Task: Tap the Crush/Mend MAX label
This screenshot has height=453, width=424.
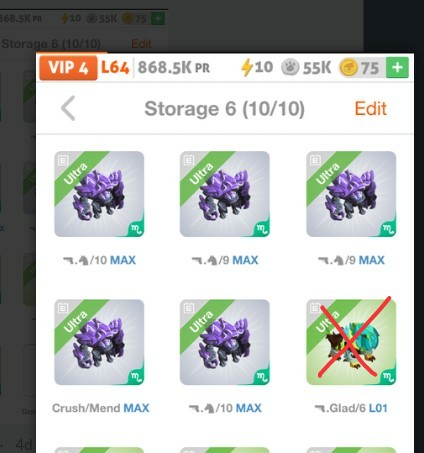Action: (x=100, y=408)
